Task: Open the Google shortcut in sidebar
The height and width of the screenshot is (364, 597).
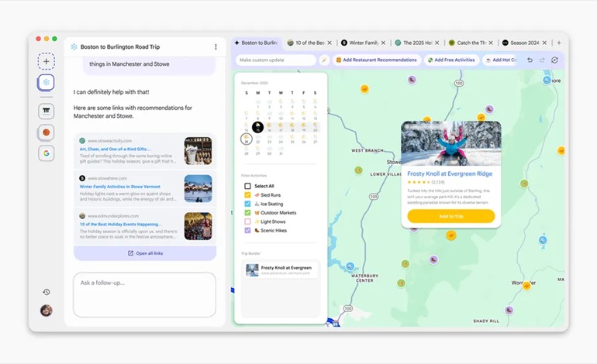Action: [46, 153]
